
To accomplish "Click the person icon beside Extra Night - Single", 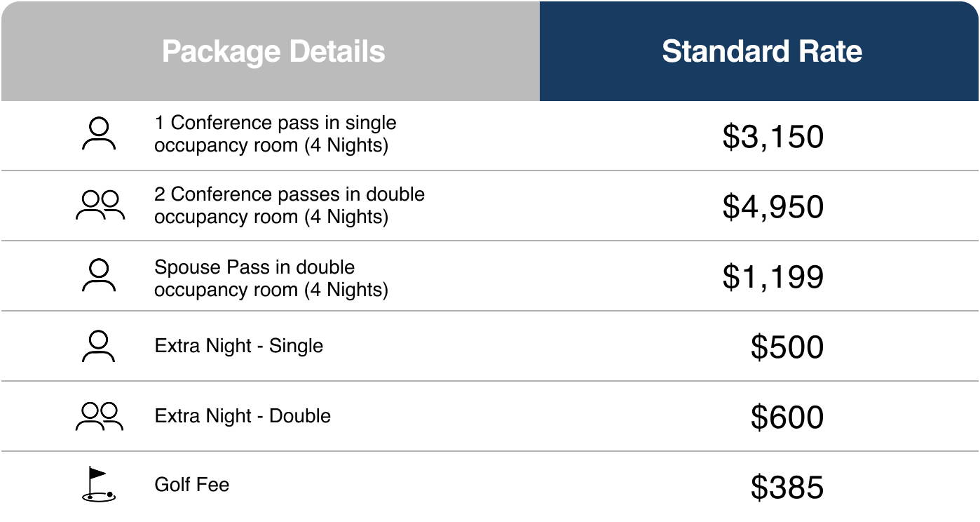I will [99, 347].
